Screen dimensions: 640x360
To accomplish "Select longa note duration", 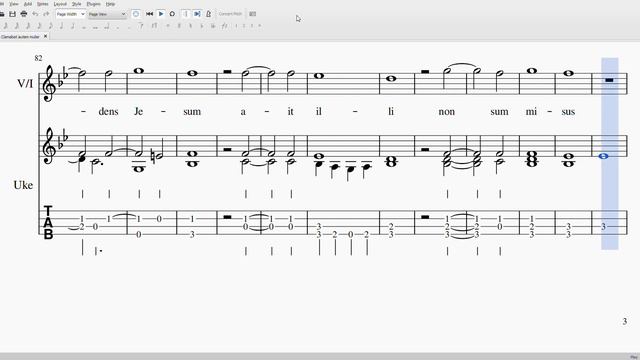I will coord(107,26).
